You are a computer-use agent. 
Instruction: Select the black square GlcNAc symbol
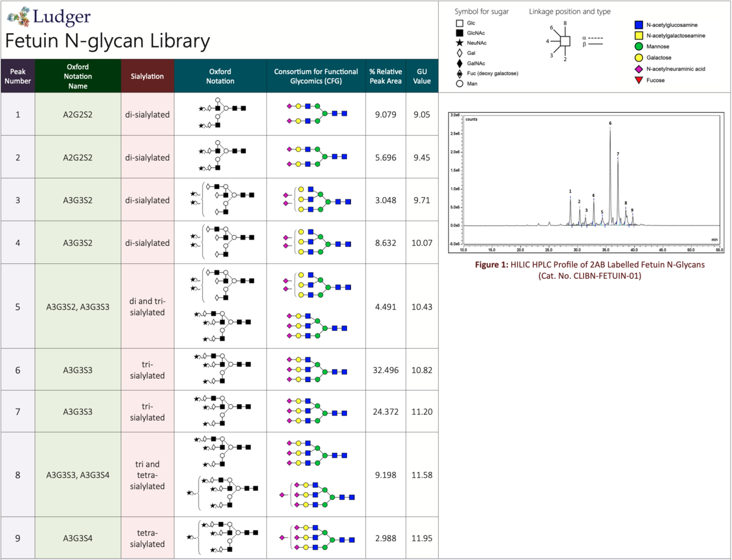point(459,33)
